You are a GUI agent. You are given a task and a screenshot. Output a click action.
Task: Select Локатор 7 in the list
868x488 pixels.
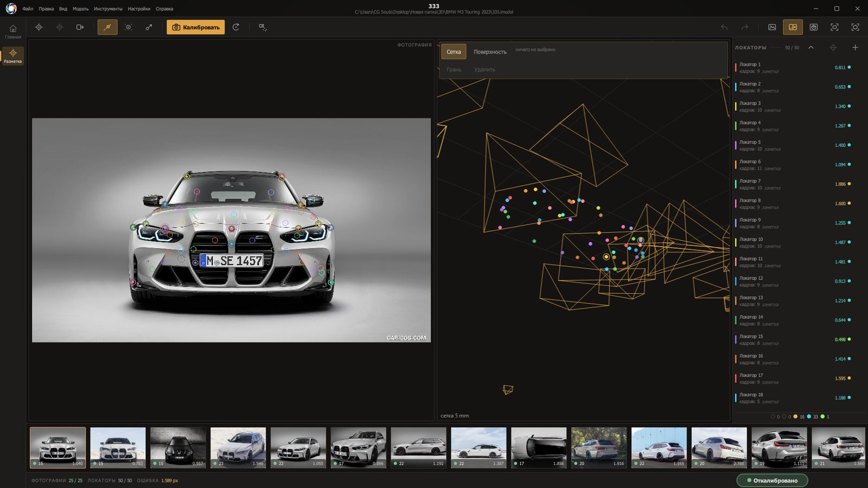click(x=793, y=184)
